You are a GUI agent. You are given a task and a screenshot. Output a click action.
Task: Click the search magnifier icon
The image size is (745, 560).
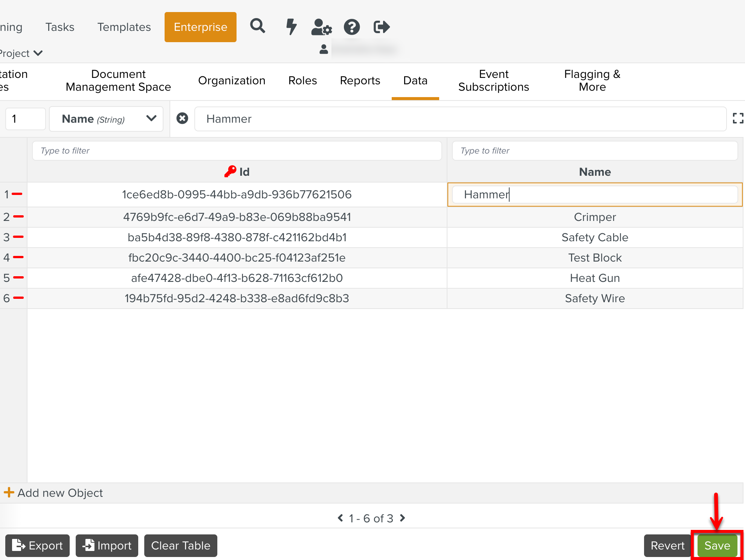[x=258, y=26]
